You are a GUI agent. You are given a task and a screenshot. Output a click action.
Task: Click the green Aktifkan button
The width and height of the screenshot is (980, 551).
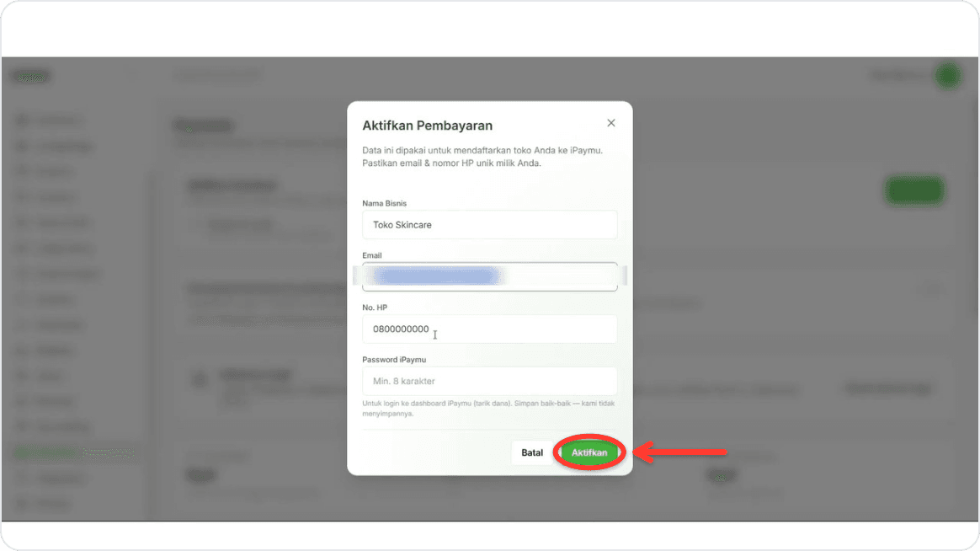coord(589,452)
